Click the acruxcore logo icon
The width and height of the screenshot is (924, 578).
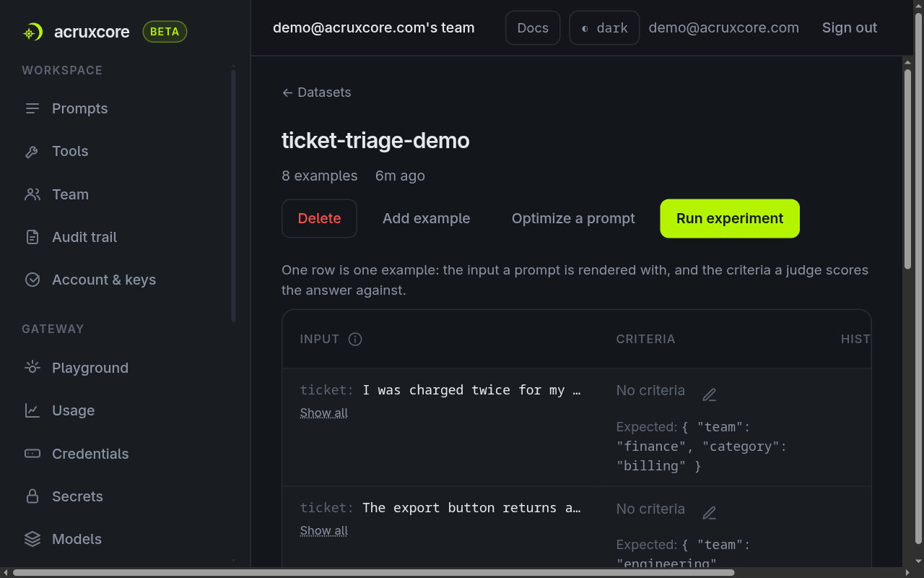tap(32, 32)
